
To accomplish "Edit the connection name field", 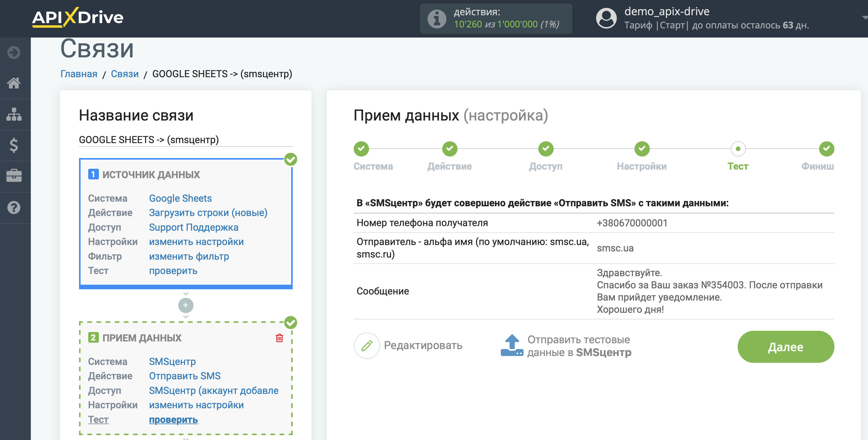I will tap(185, 140).
